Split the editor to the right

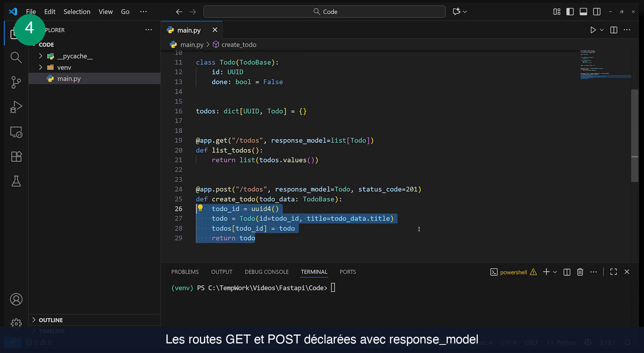[x=614, y=30]
